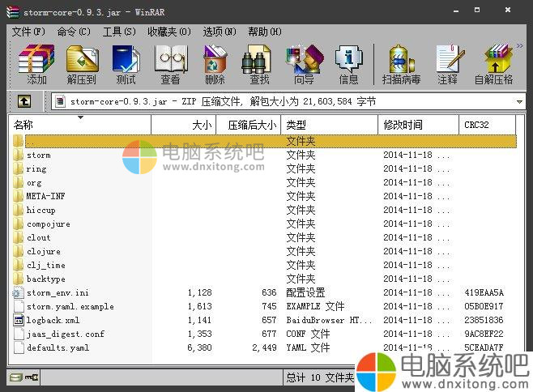Select the storm.yaml.example file
Image resolution: width=533 pixels, height=392 pixels.
[265, 306]
